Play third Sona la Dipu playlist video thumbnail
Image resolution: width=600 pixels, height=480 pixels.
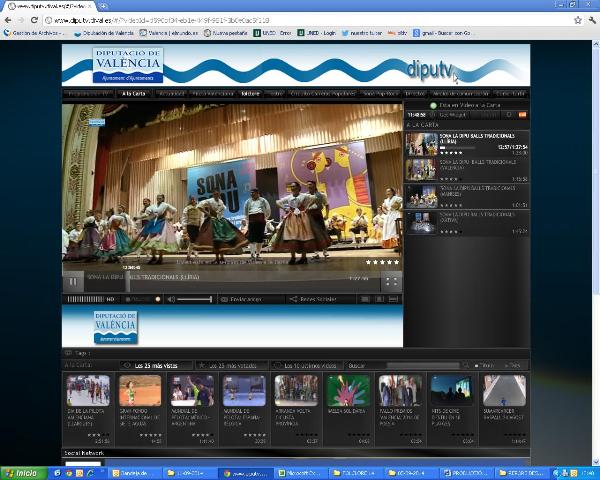pyautogui.click(x=421, y=196)
